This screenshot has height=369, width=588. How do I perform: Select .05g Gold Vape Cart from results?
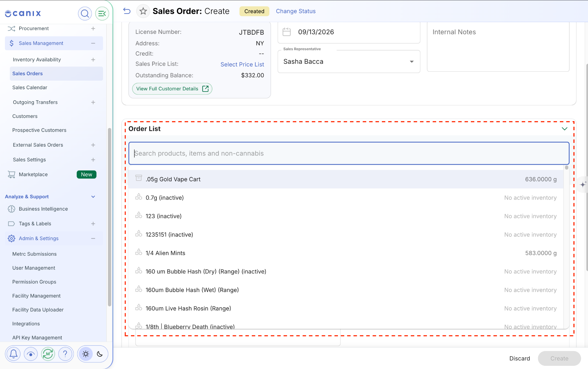(x=346, y=179)
